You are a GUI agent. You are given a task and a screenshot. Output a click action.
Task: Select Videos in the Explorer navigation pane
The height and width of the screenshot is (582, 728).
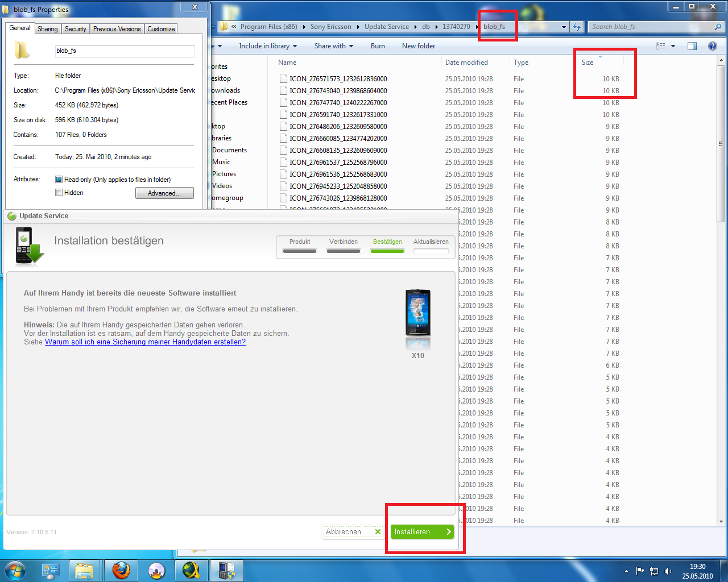pos(222,186)
